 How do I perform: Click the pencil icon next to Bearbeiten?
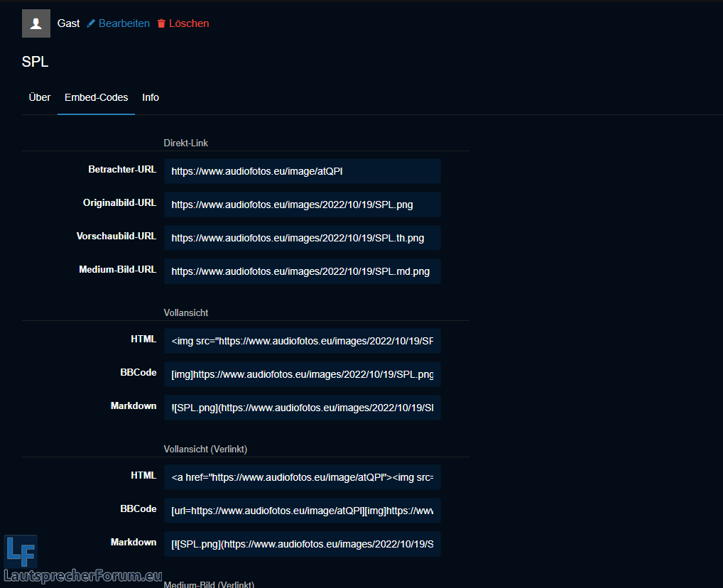91,23
